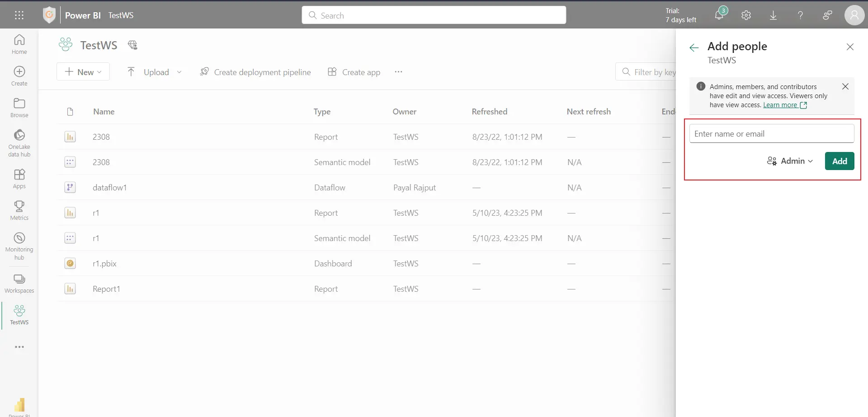Click the Payal Rajput owner cell
Viewport: 868px width, 417px height.
[x=415, y=187]
